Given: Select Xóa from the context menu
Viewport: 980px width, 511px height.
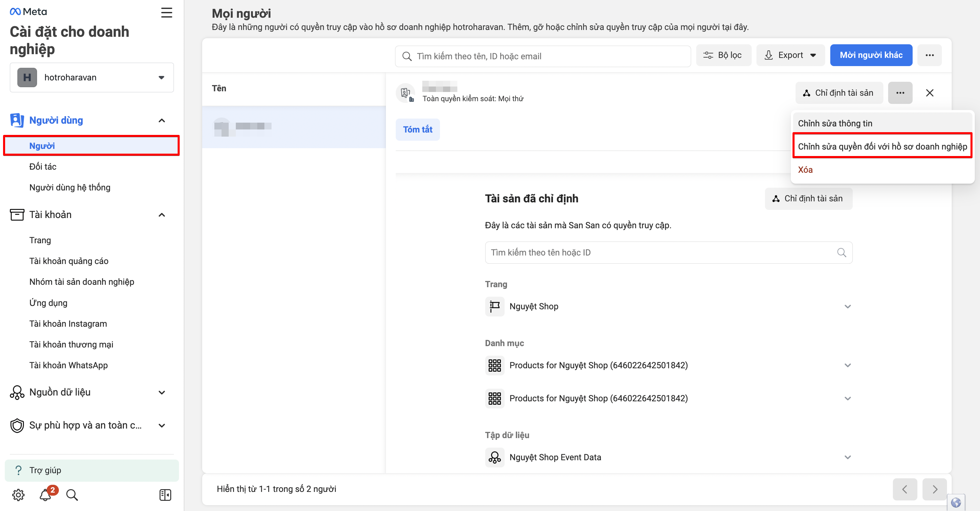Looking at the screenshot, I should [805, 170].
